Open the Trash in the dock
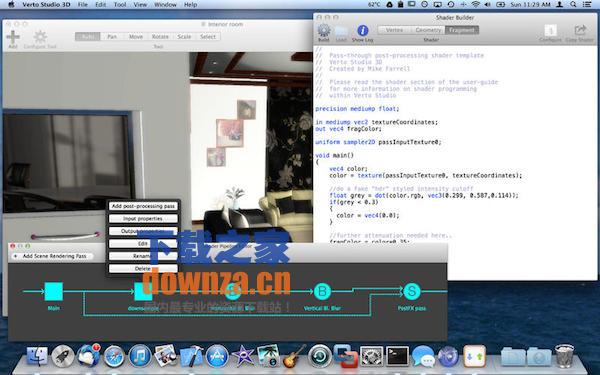 point(564,356)
